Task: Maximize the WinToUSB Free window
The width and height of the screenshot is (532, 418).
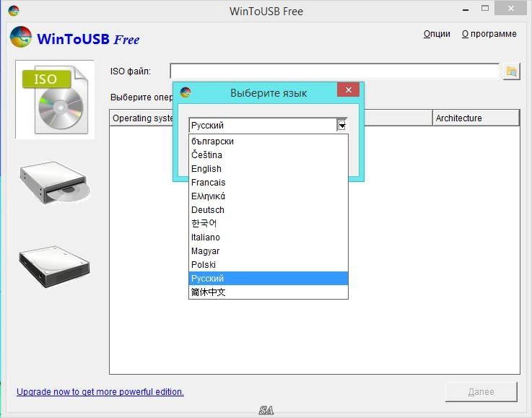Action: coord(485,9)
